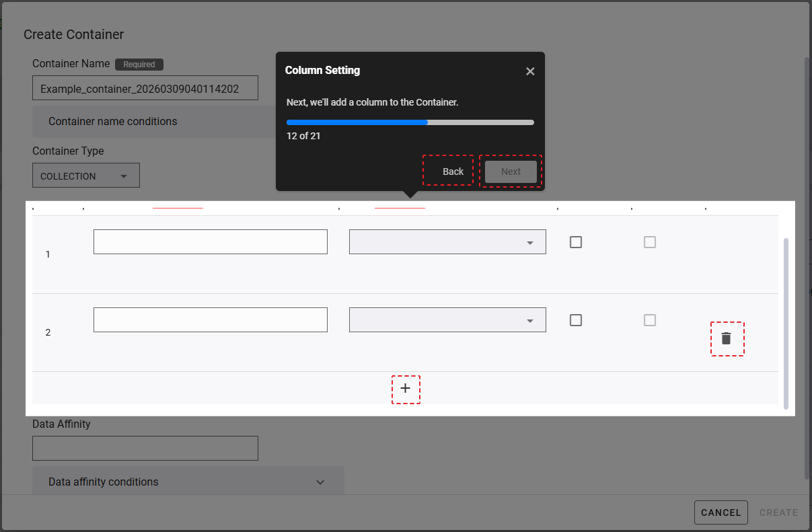Go Back in the tutorial popup
The image size is (812, 532).
pyautogui.click(x=453, y=172)
